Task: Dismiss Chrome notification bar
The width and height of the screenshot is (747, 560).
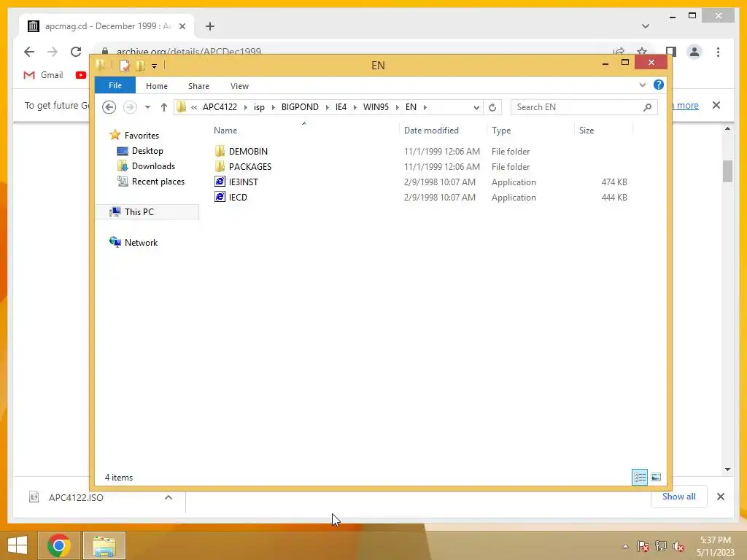Action: coord(716,105)
